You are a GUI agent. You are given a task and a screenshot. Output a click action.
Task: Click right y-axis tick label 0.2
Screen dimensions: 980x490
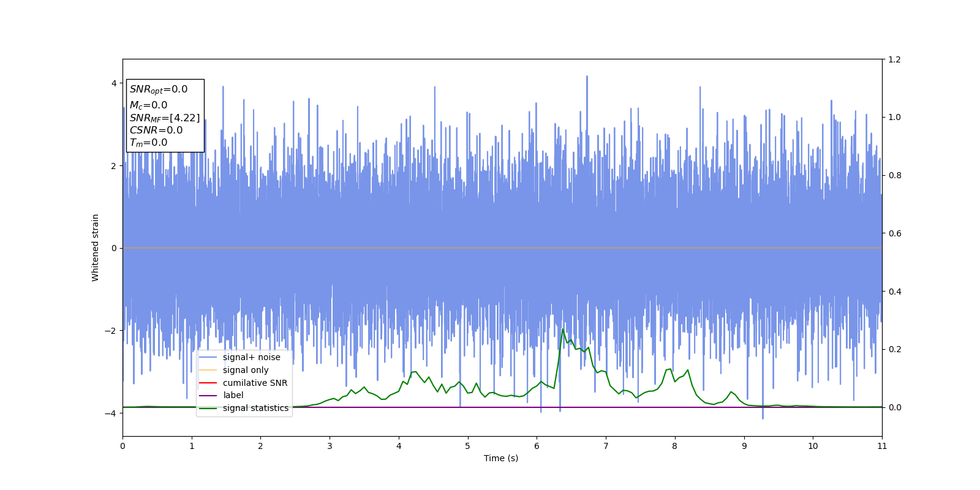tap(895, 349)
